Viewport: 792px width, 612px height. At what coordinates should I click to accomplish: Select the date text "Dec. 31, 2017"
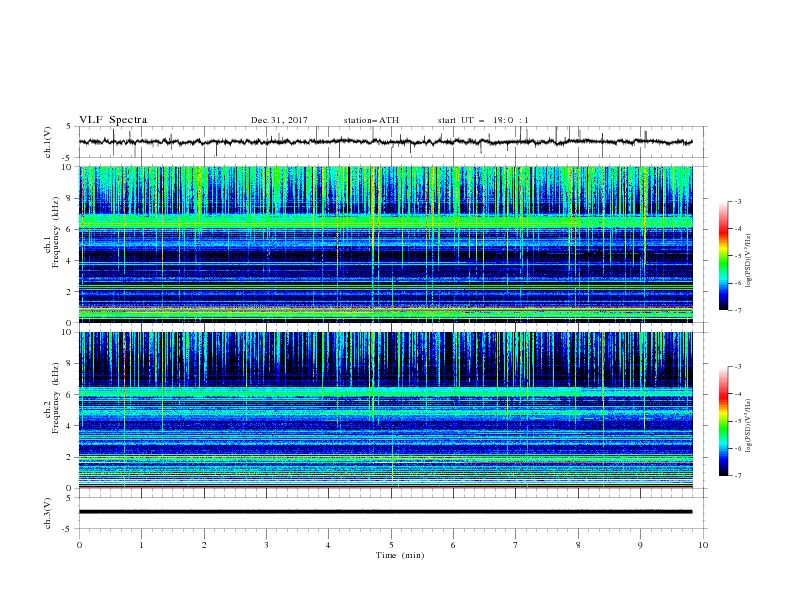[279, 120]
